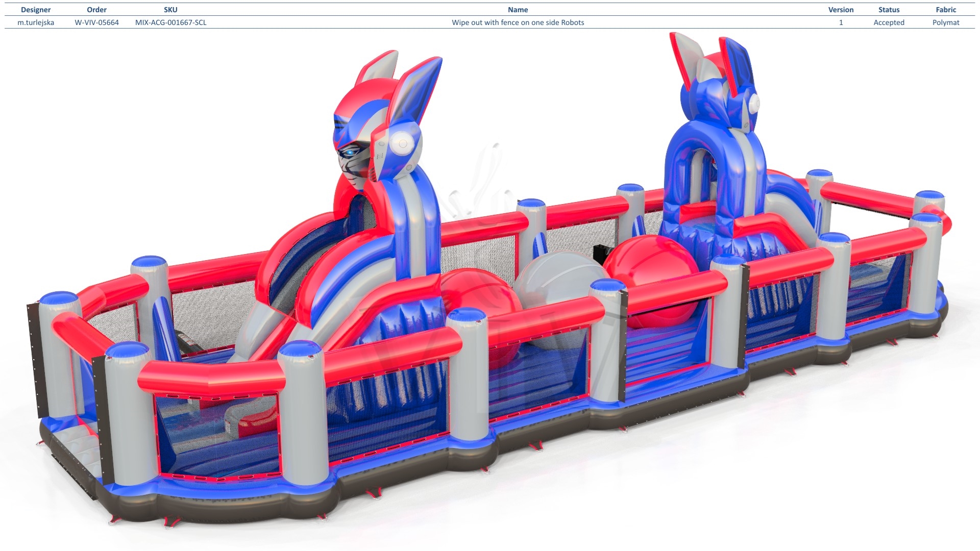Select the Version column header
The width and height of the screenshot is (980, 551).
pos(841,10)
